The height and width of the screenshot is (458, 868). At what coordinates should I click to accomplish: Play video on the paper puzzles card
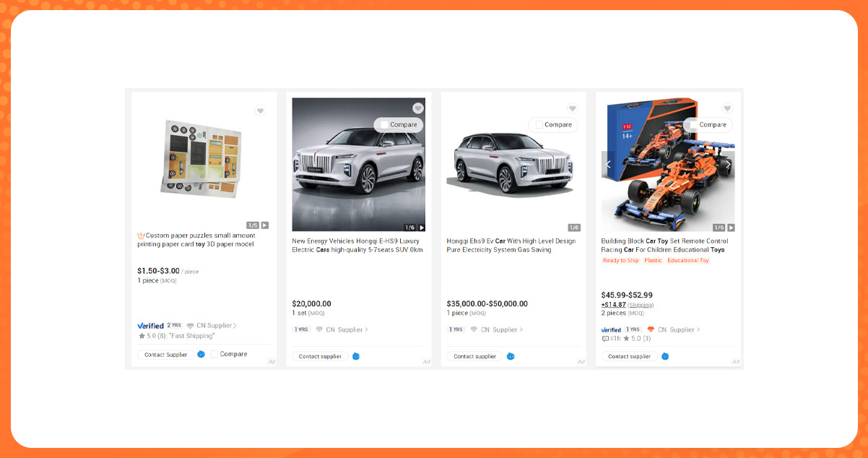pos(265,225)
